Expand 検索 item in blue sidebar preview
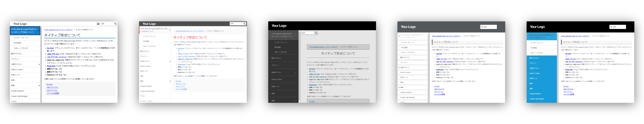The image size is (644, 124). [528, 89]
